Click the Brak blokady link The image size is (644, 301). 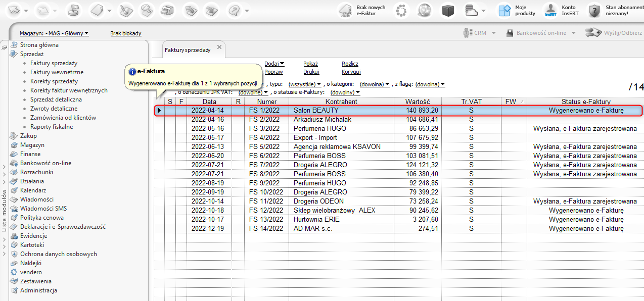[x=126, y=33]
